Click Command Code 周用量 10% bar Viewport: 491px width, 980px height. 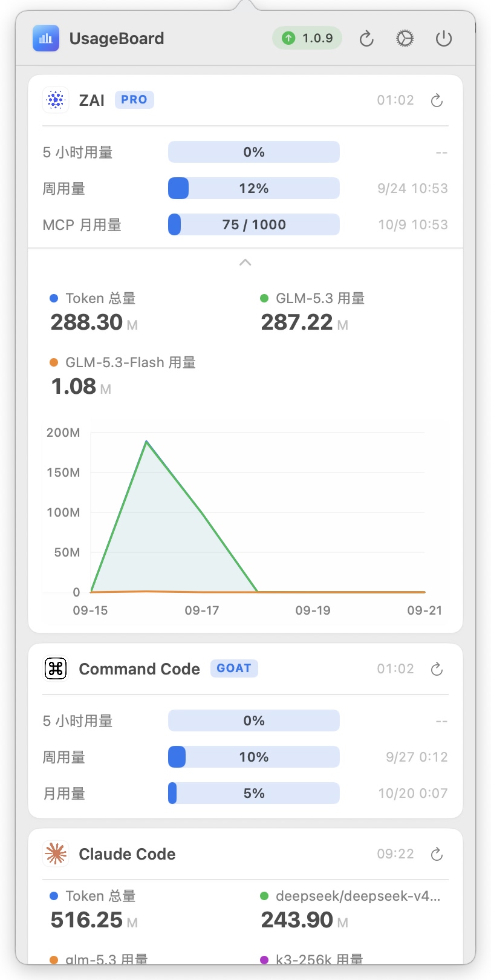[x=254, y=757]
